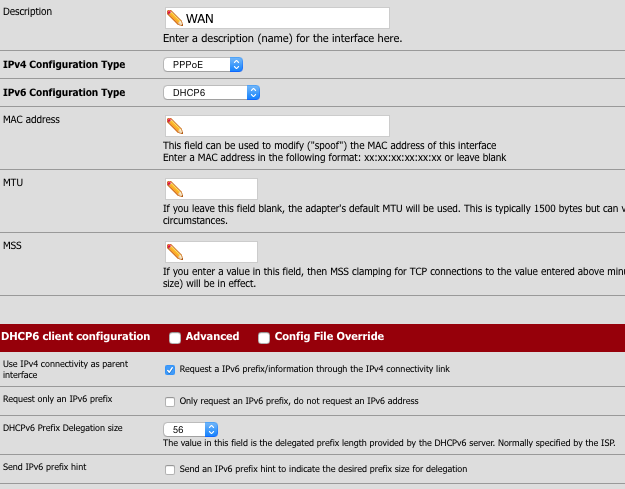
Task: Select the MTU input field
Action: coord(220,189)
